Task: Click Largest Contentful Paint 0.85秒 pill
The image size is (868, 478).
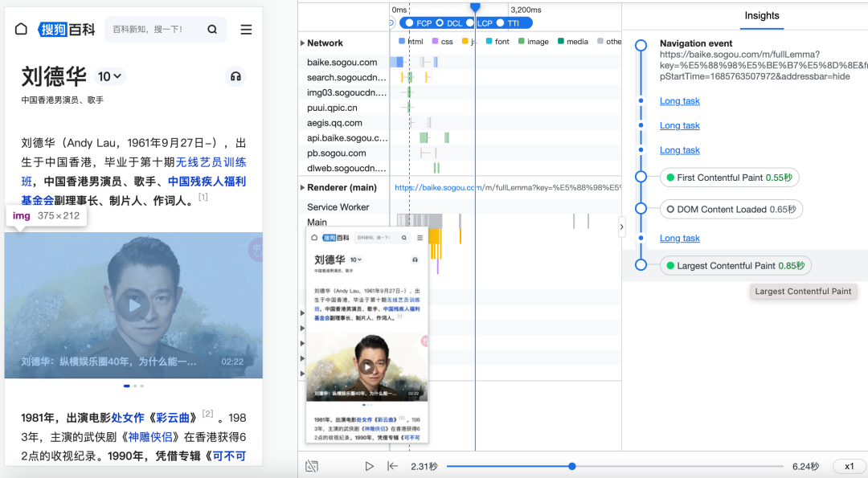Action: (735, 266)
